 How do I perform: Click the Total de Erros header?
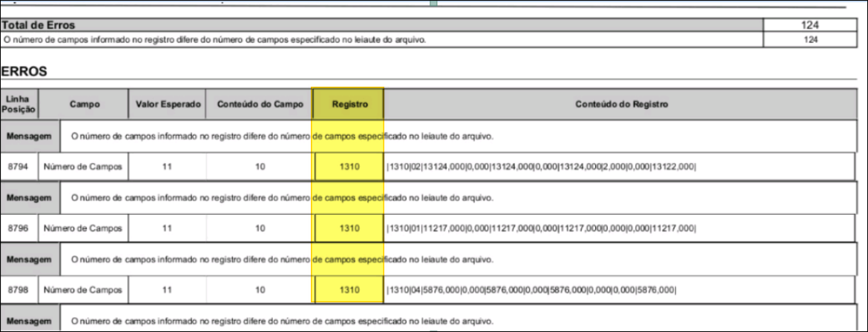pyautogui.click(x=39, y=25)
